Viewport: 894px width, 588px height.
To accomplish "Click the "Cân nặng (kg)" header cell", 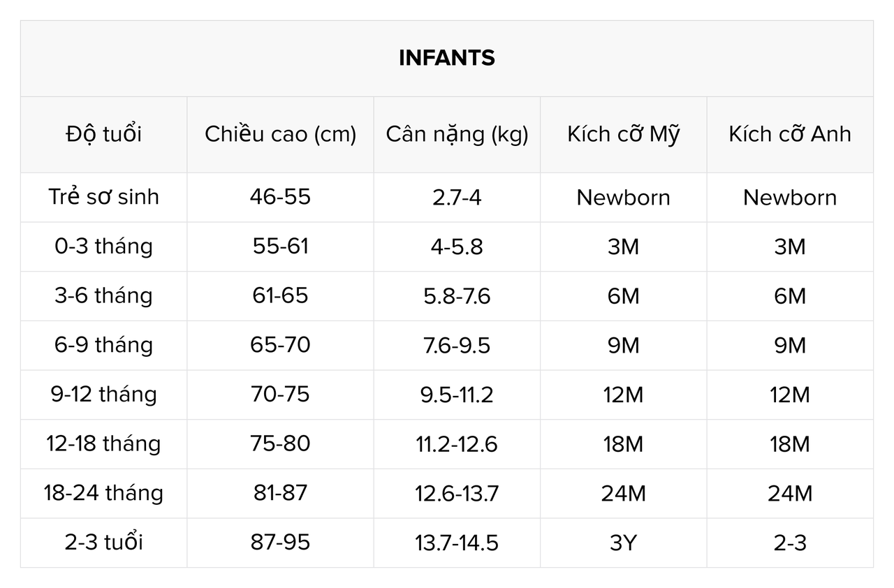I will point(457,134).
